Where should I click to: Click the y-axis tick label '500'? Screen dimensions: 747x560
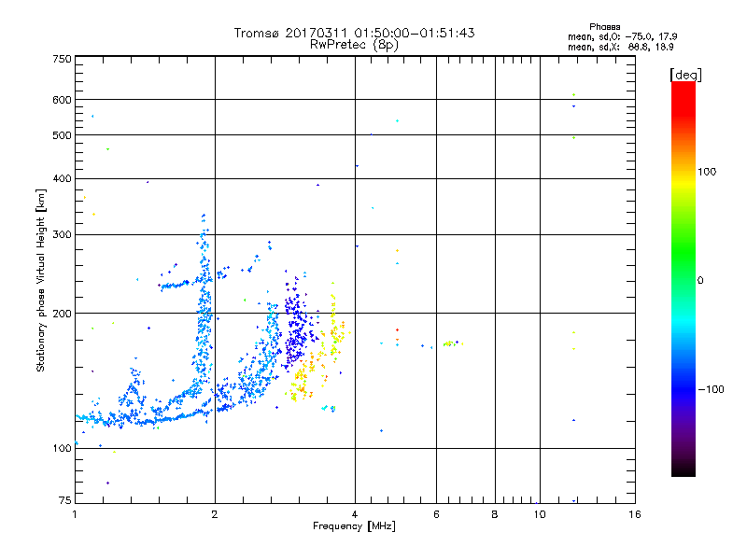(62, 135)
